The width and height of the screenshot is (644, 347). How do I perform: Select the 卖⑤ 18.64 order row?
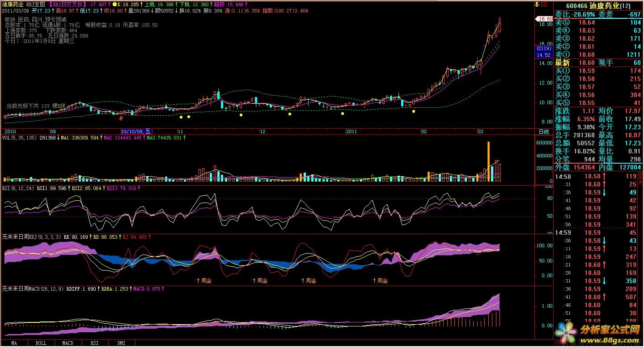tap(598, 22)
